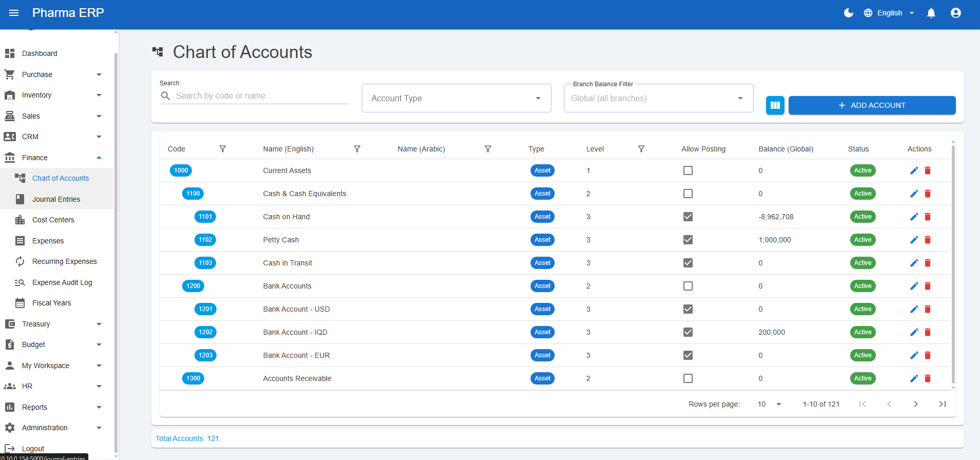The width and height of the screenshot is (980, 460).
Task: Click account code 1200 chip
Action: pos(193,286)
